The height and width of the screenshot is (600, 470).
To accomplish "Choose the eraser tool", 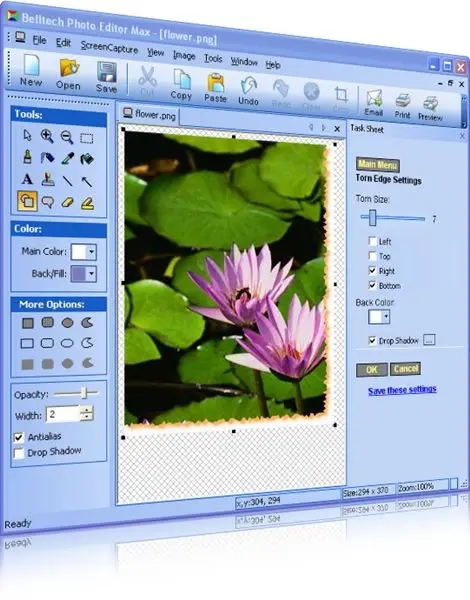I will pos(67,202).
